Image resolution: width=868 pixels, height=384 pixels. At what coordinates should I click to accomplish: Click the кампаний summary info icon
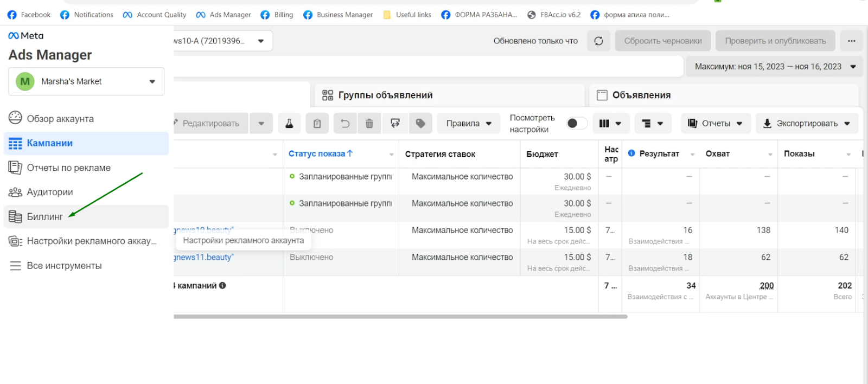pyautogui.click(x=222, y=285)
